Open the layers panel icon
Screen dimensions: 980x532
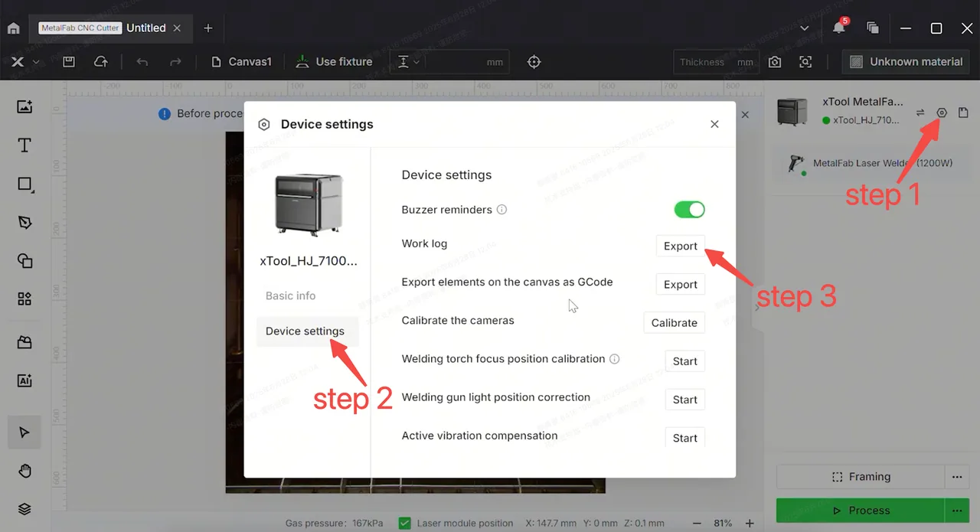coord(24,509)
